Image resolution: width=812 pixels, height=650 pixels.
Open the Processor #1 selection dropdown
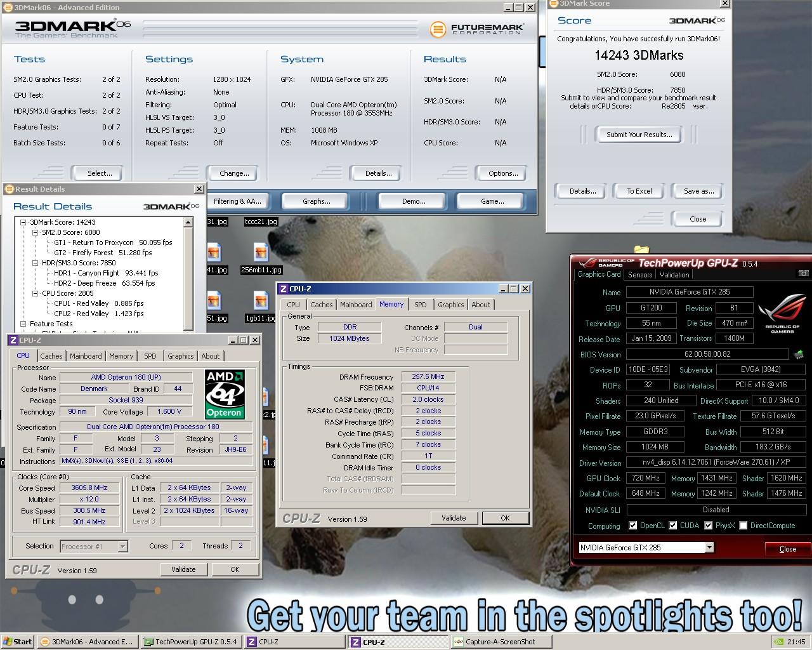[123, 546]
